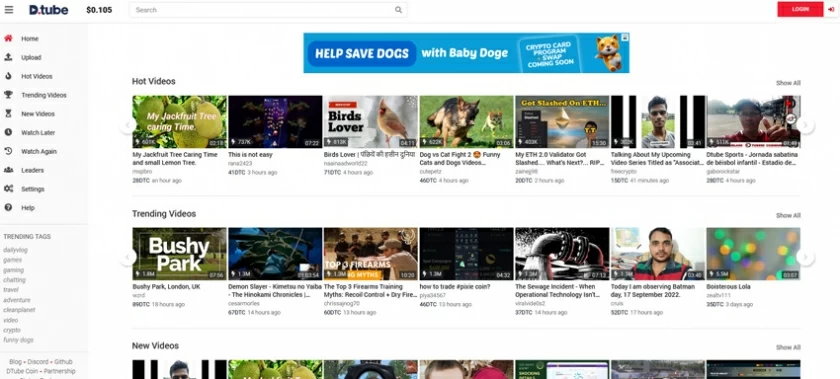Click the login arrow icon beside LOGIN
Viewport: 840px width, 379px height.
[x=831, y=9]
